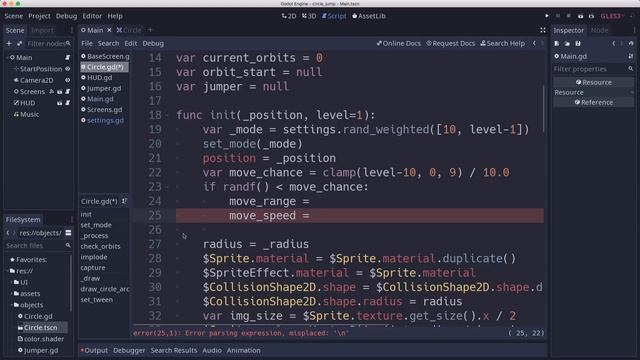The width and height of the screenshot is (640, 360).
Task: Switch to the Node tab
Action: (599, 30)
